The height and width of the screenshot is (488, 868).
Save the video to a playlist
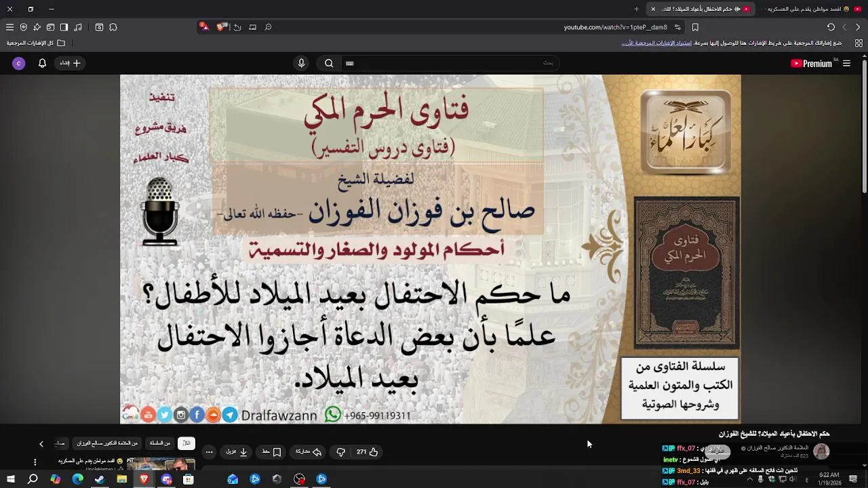pos(271,452)
